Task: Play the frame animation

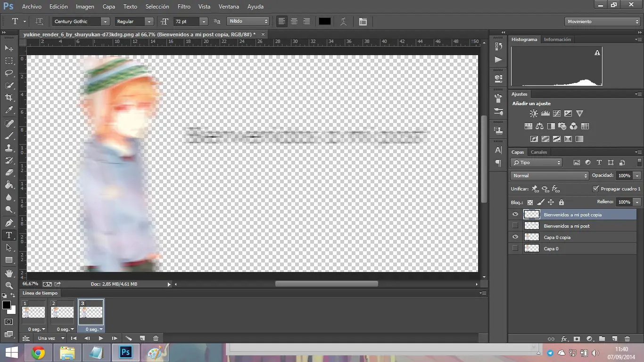Action: click(101, 338)
